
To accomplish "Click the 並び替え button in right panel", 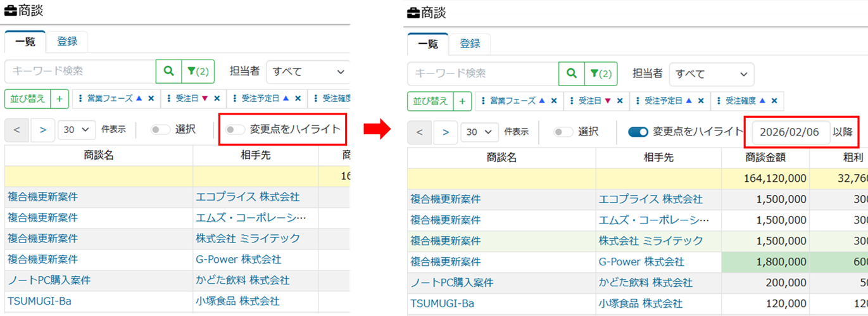I will [x=431, y=100].
